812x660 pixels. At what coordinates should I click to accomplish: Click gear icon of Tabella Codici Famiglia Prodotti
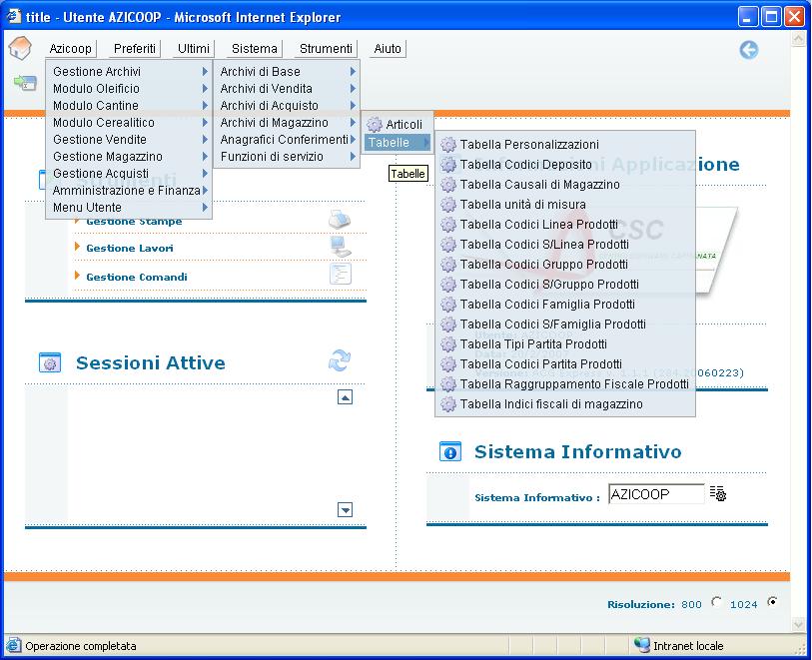[447, 305]
